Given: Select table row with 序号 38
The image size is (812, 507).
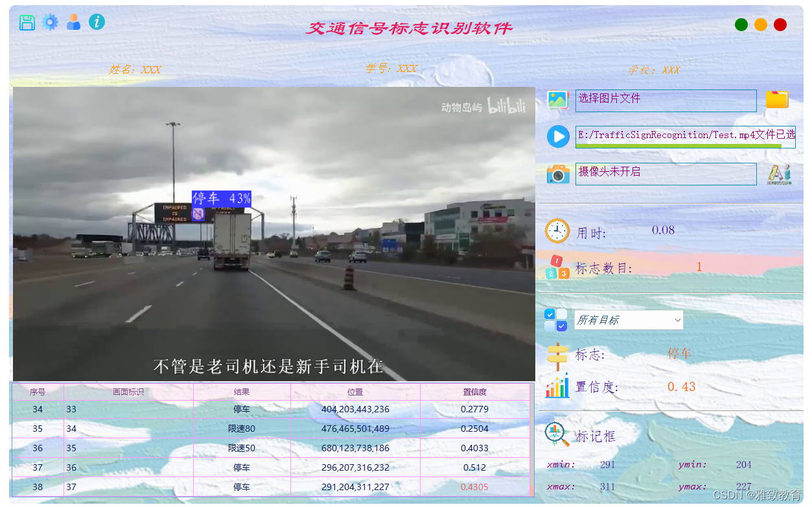Looking at the screenshot, I should tap(271, 487).
